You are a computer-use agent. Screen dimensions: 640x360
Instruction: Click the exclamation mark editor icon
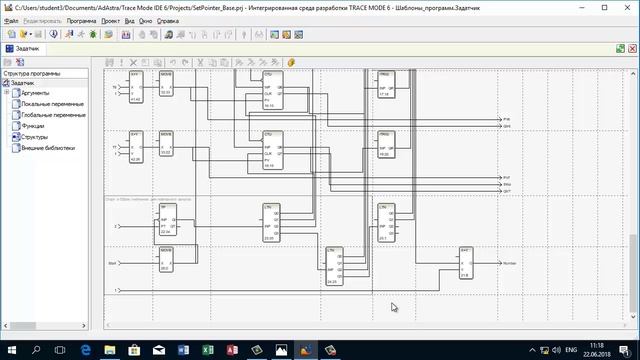click(x=121, y=62)
